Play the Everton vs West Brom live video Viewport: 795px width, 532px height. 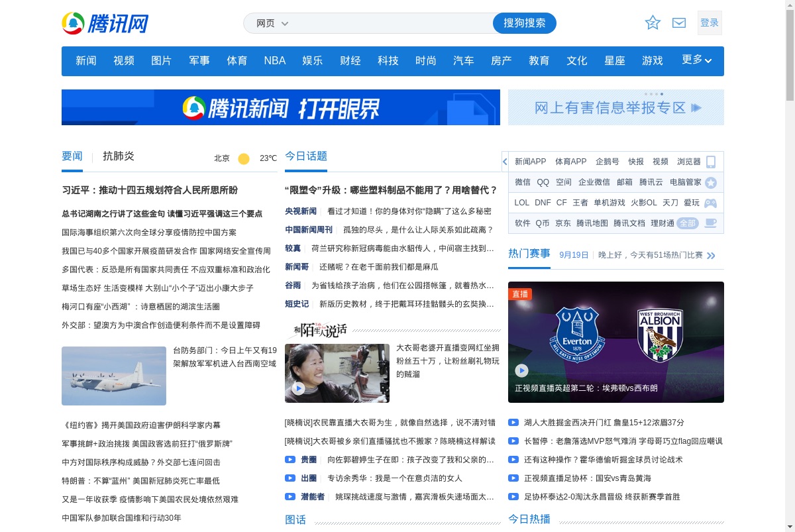click(522, 370)
